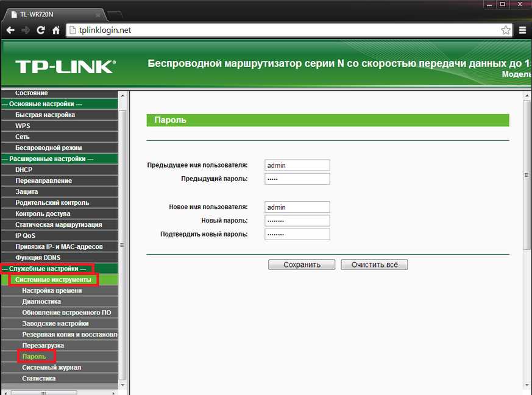This screenshot has width=532, height=395.
Task: Click the Предыдущее имя пользователя field
Action: [x=297, y=165]
